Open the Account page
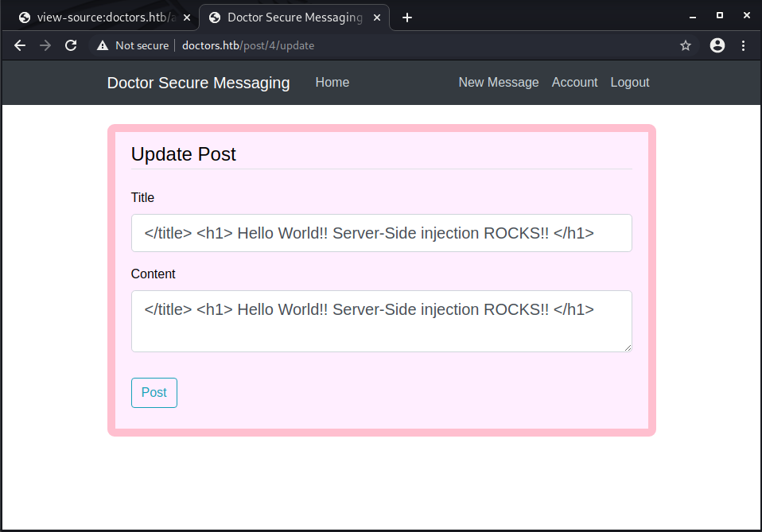This screenshot has height=532, width=762. click(574, 83)
